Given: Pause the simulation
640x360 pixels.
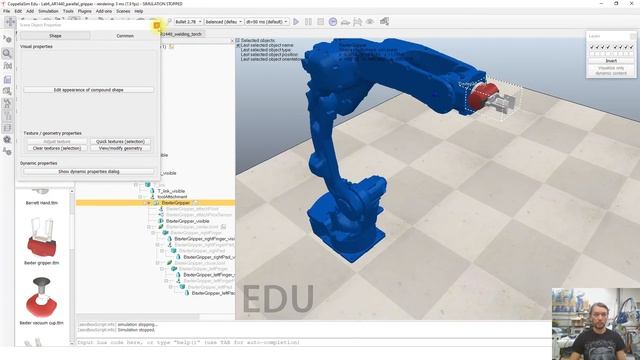Looking at the screenshot, I should [x=308, y=21].
